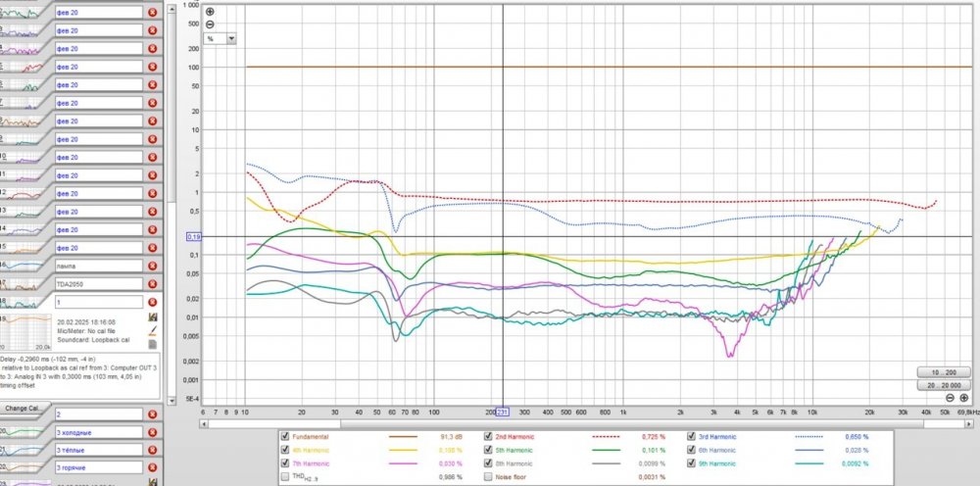Delete the TDA2050 measurement using red X
The height and width of the screenshot is (486, 980).
(x=152, y=283)
